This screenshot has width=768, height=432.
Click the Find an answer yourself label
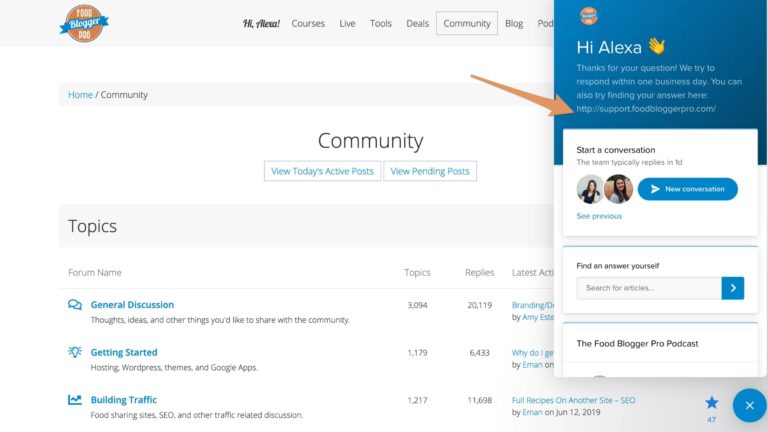[x=618, y=265]
